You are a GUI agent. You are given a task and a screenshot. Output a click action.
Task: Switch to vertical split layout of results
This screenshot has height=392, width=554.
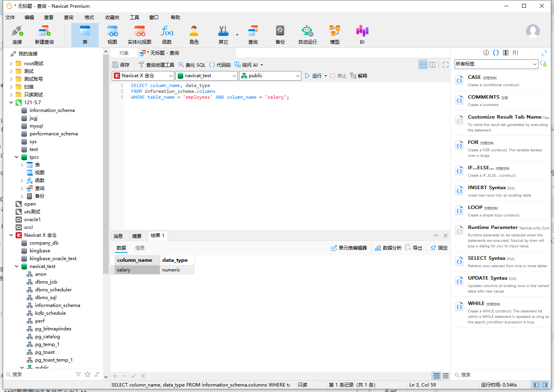click(432, 65)
